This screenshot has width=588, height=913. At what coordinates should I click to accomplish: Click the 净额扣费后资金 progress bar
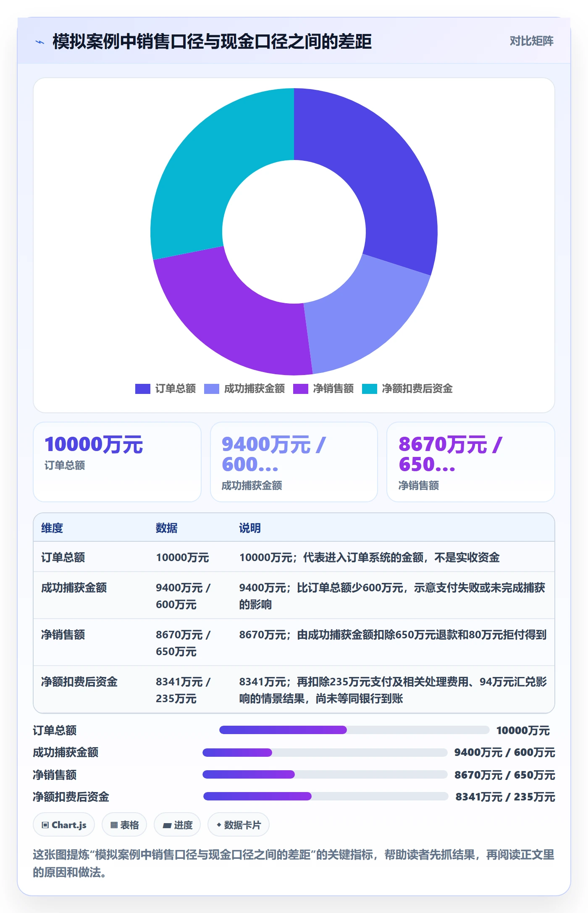(x=326, y=796)
